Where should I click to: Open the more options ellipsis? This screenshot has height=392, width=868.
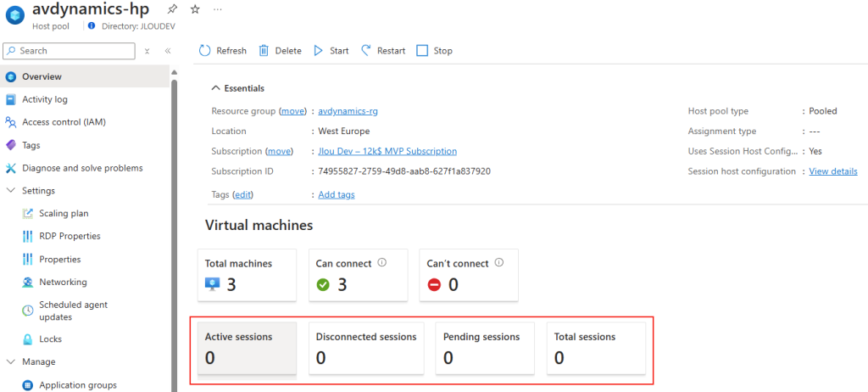pyautogui.click(x=218, y=9)
